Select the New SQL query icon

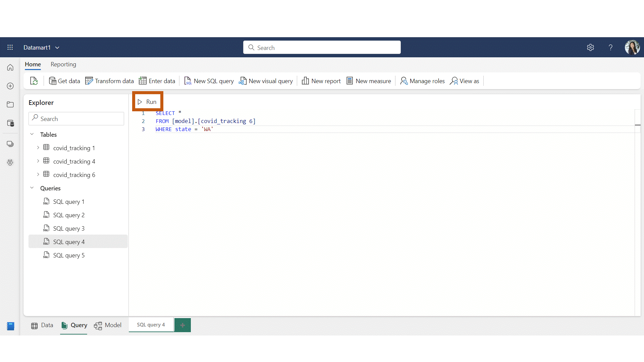tap(188, 81)
